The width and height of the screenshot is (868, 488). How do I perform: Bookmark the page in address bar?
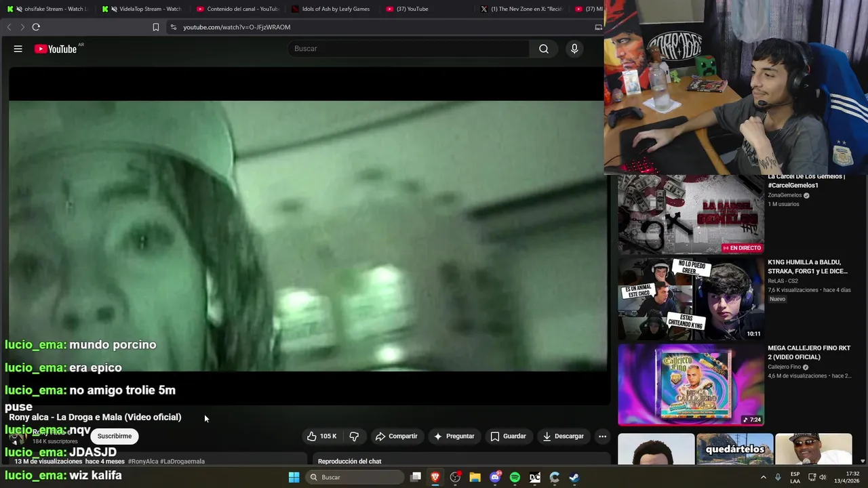point(156,27)
